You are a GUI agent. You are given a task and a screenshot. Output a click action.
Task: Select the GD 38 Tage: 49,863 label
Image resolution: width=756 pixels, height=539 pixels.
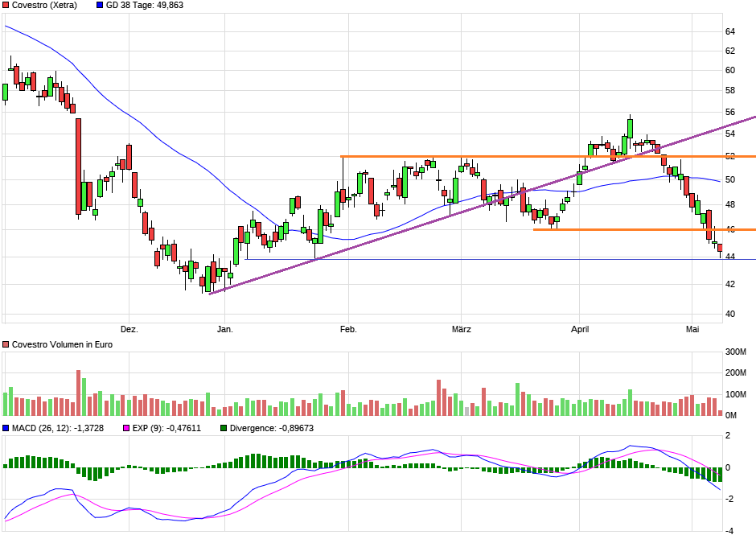(145, 6)
